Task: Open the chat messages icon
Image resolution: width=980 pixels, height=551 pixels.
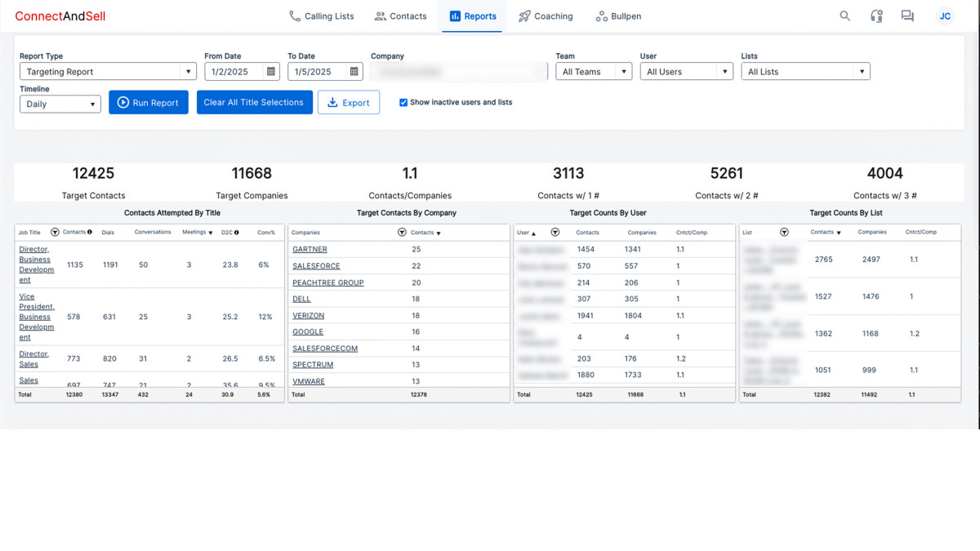Action: (x=907, y=16)
